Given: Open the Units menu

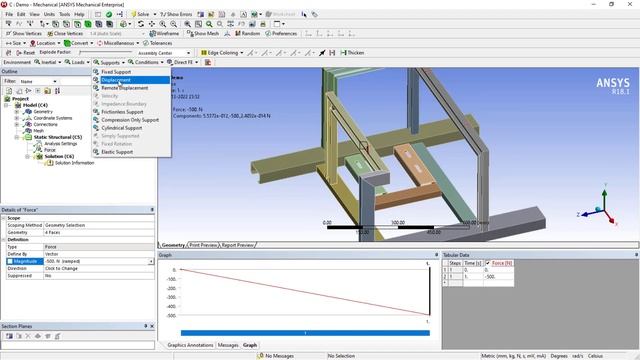Looking at the screenshot, I should 49,14.
